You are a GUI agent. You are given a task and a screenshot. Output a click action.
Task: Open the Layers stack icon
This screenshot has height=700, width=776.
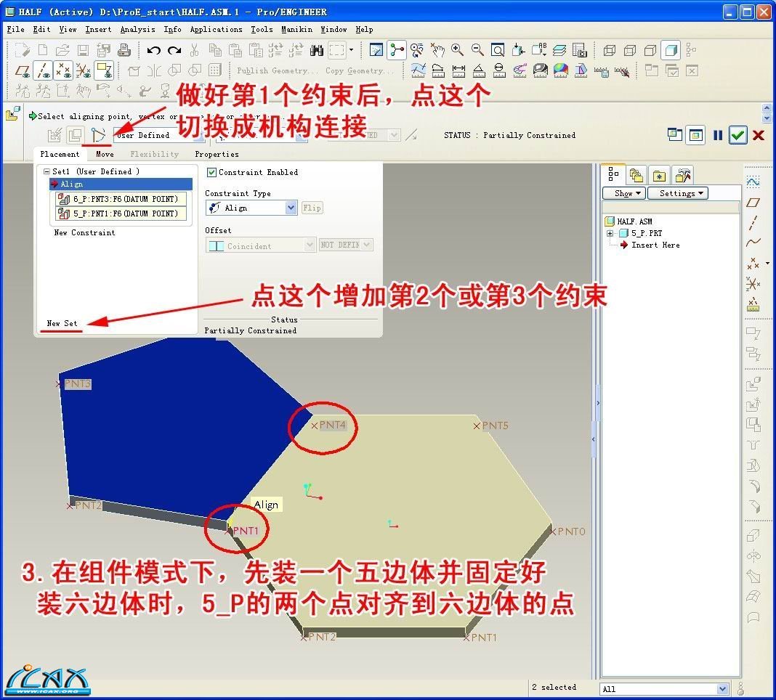click(x=559, y=50)
